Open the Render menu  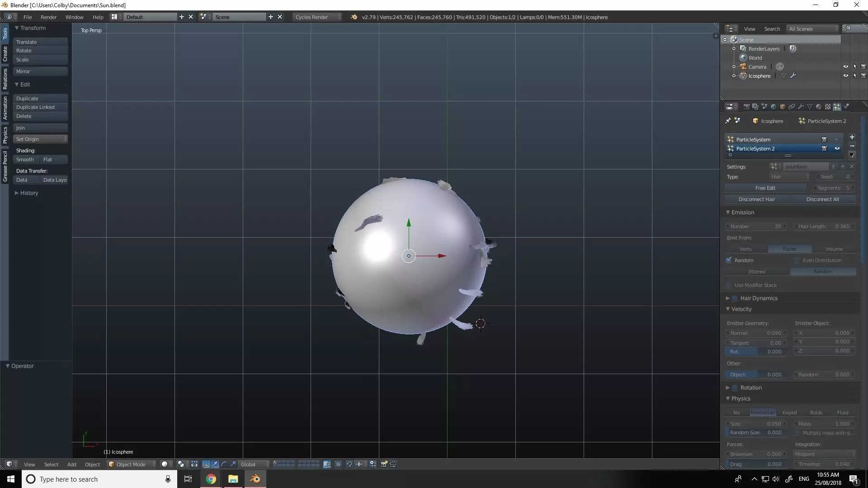[48, 17]
